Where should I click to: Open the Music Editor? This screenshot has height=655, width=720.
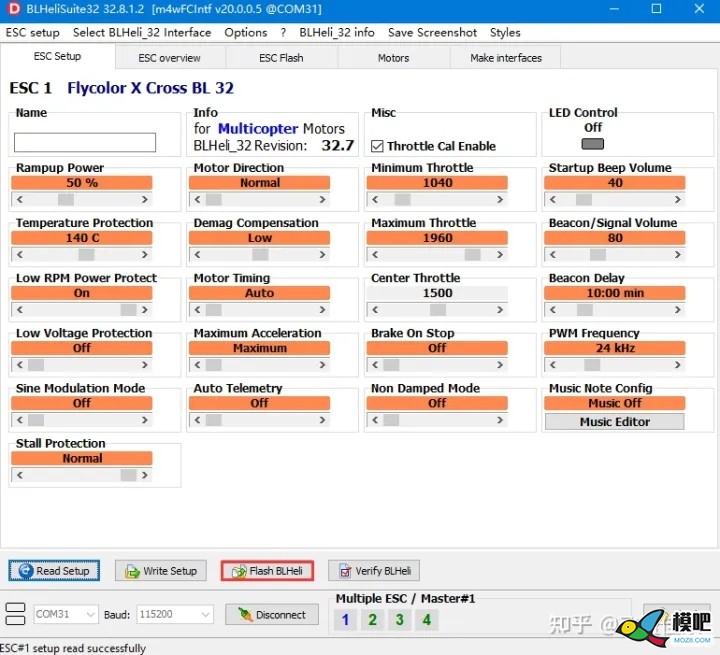(614, 422)
